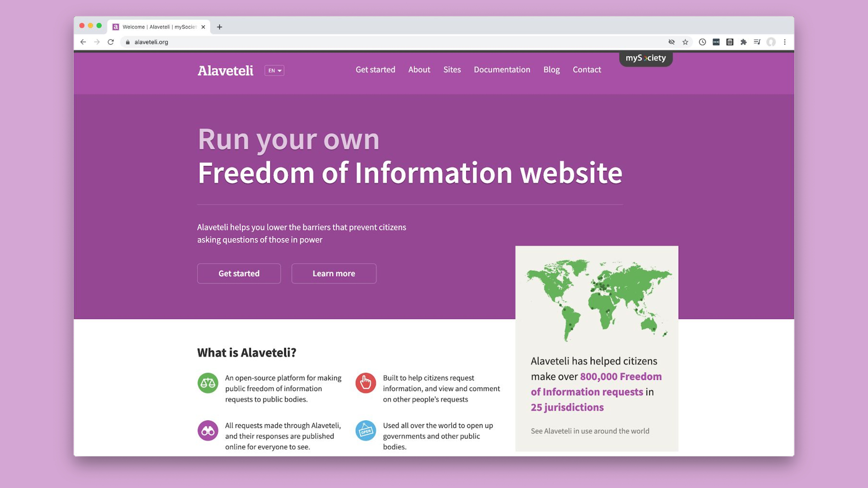Enable the browser shield/privacy icon
The height and width of the screenshot is (488, 868).
click(x=672, y=42)
